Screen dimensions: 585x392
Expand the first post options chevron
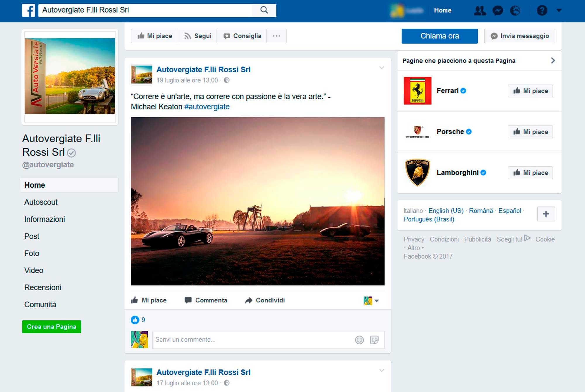[x=381, y=68]
